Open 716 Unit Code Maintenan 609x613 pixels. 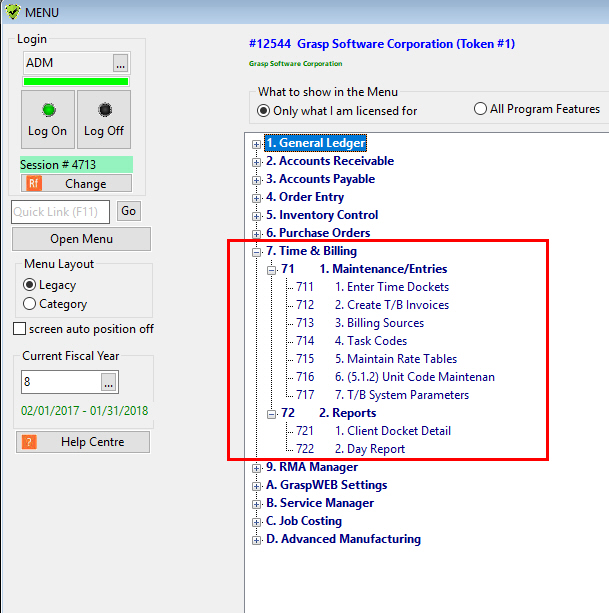[x=395, y=377]
